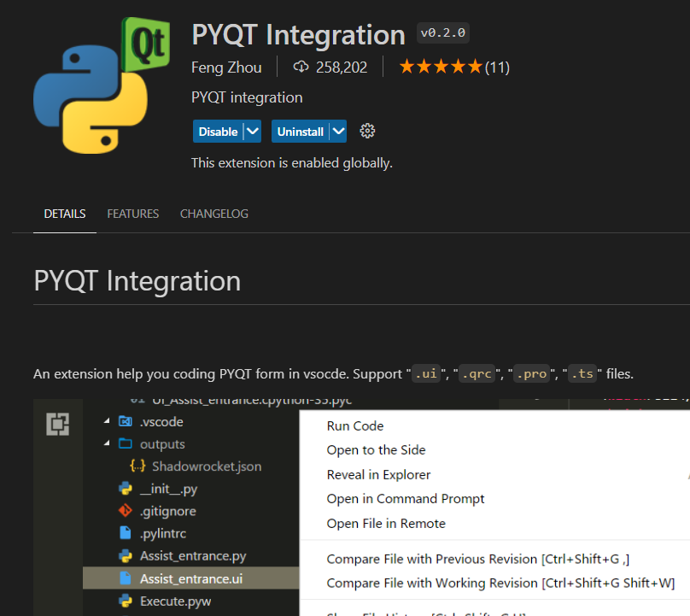Click the PYQT Integration extension logo
Screen dimensions: 690x616
coord(102,85)
